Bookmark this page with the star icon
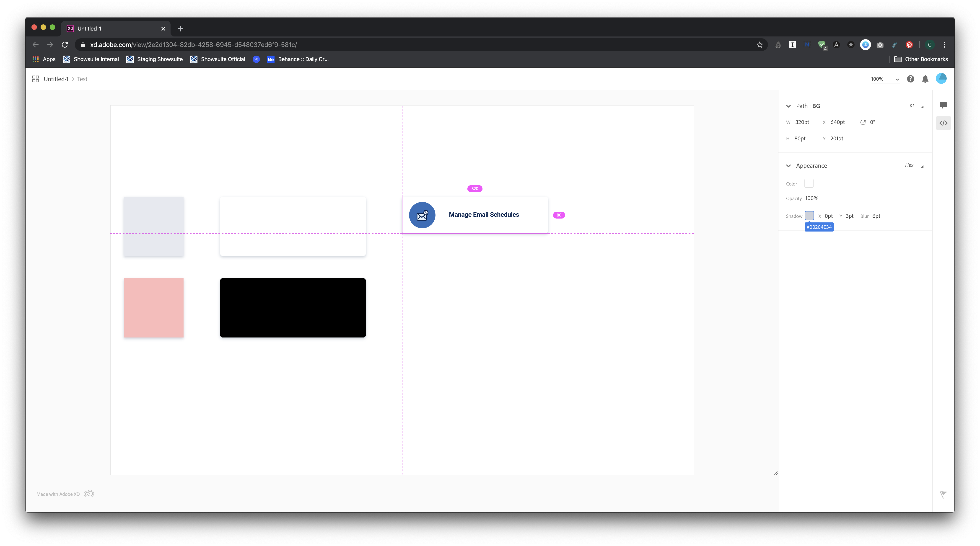Image resolution: width=980 pixels, height=546 pixels. pos(759,44)
